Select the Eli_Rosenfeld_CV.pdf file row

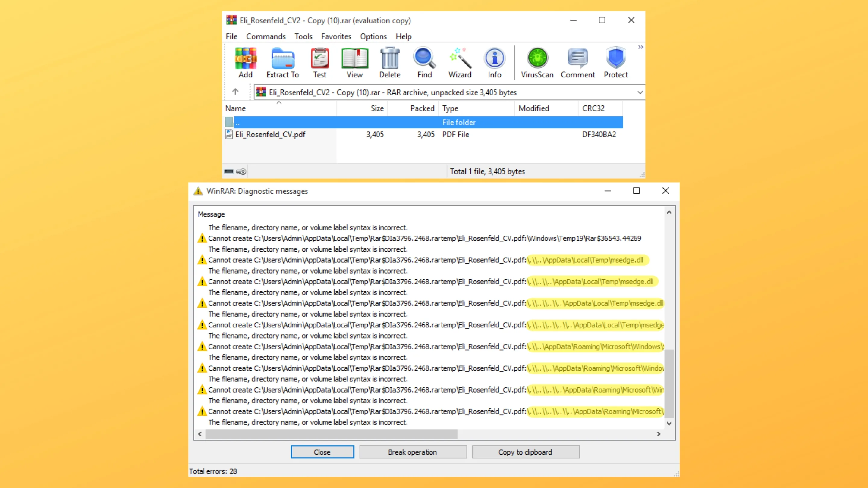click(x=423, y=134)
